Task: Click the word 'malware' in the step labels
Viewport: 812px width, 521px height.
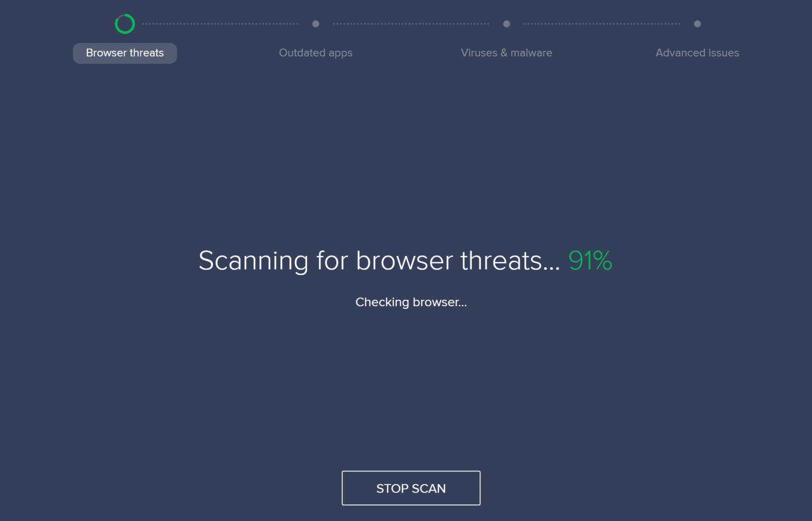Action: tap(531, 53)
